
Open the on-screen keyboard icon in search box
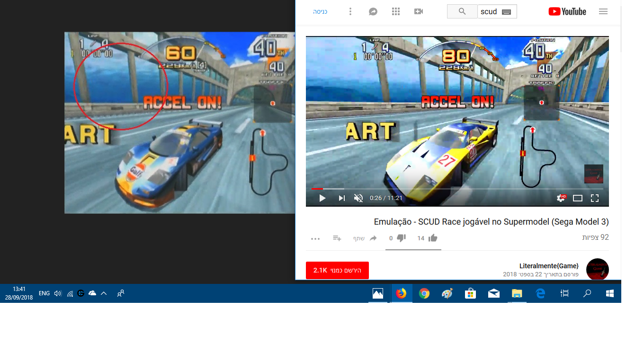(x=507, y=12)
